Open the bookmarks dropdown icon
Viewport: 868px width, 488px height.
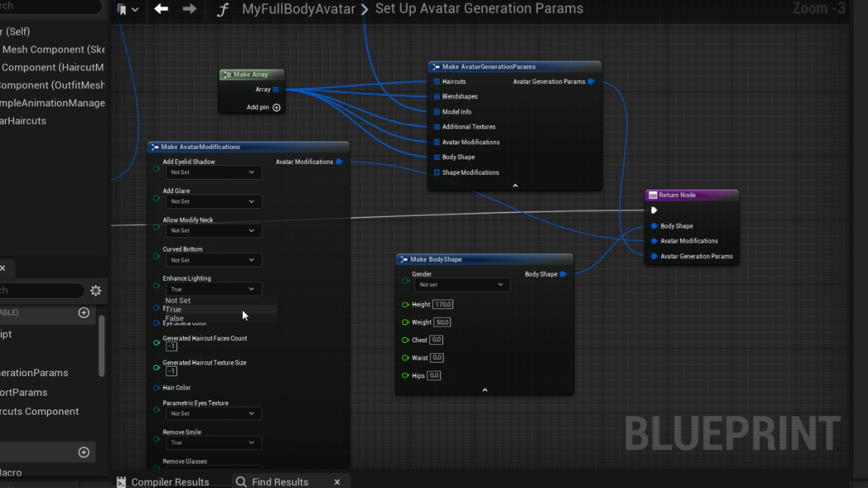tap(127, 9)
